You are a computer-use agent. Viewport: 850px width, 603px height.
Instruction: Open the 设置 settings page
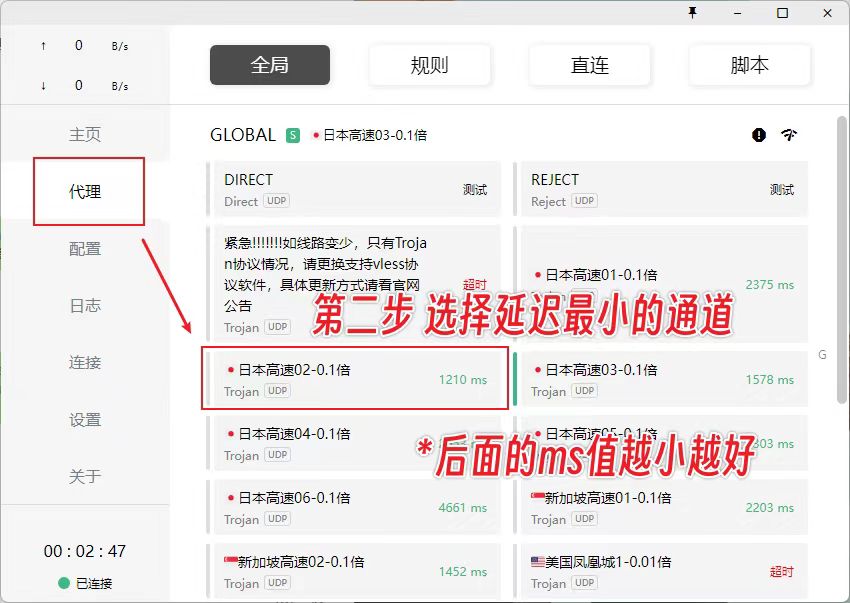click(x=85, y=420)
